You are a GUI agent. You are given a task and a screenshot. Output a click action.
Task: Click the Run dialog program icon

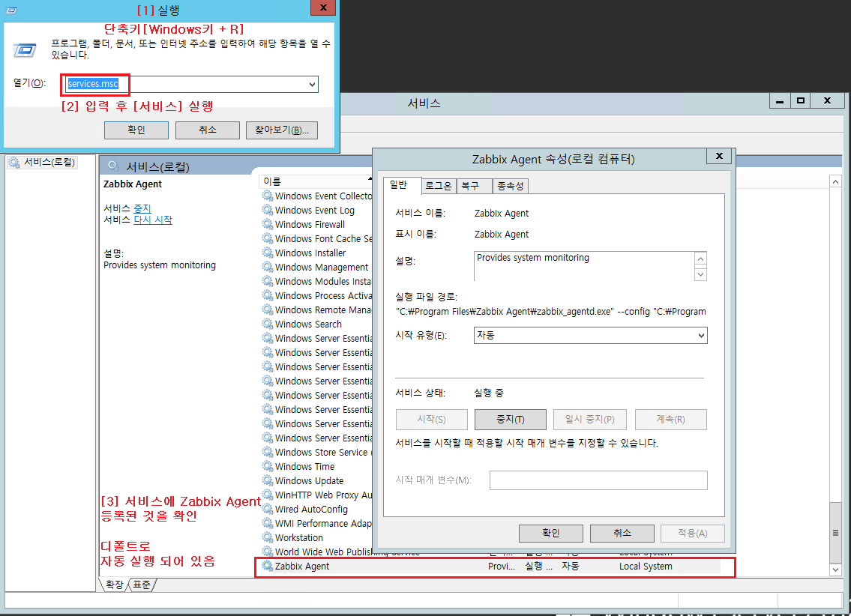coord(25,50)
